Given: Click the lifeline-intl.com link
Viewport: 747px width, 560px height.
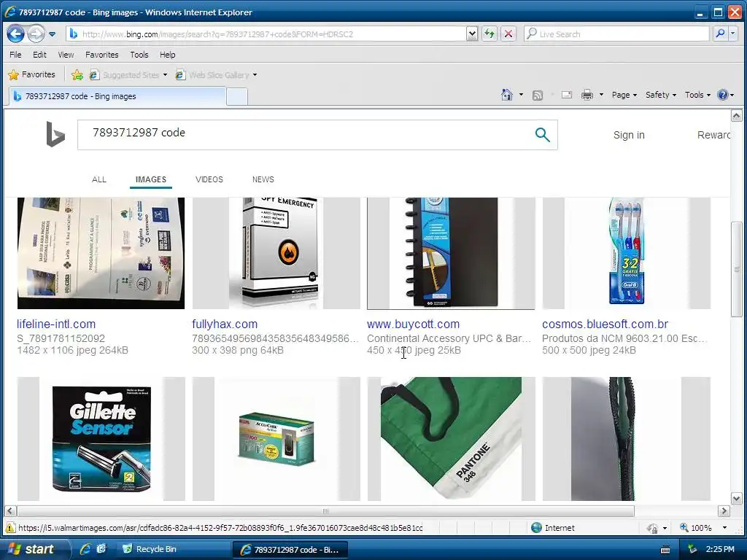Looking at the screenshot, I should (56, 324).
